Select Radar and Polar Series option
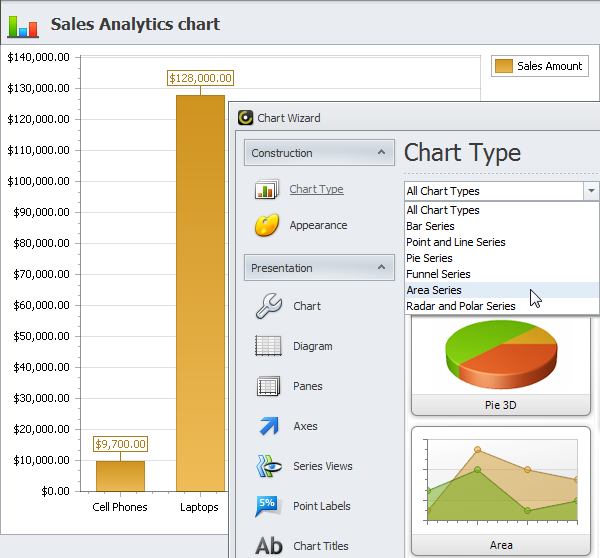Viewport: 600px width, 558px height. 460,306
